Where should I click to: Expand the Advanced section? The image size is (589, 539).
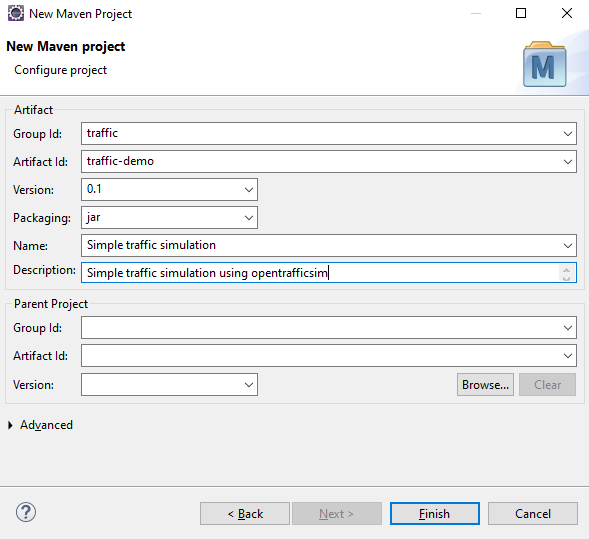click(x=10, y=425)
